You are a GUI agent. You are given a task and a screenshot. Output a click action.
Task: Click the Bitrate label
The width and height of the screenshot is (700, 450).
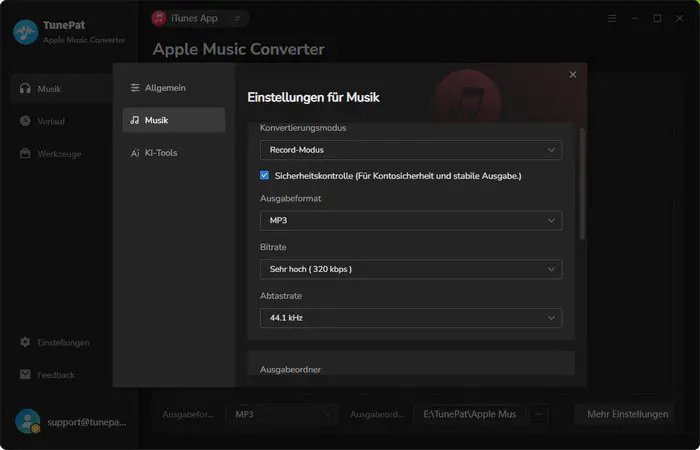click(273, 247)
